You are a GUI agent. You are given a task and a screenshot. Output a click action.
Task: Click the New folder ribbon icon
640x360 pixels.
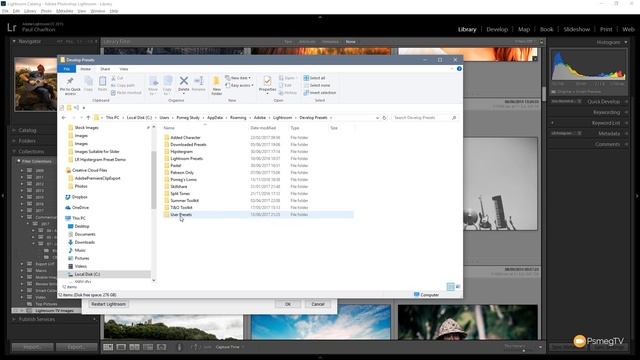(216, 86)
